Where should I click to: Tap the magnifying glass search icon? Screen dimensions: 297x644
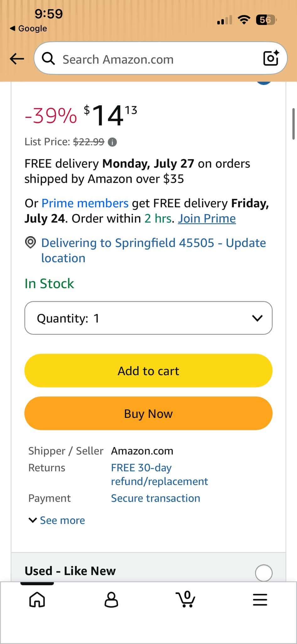(49, 58)
